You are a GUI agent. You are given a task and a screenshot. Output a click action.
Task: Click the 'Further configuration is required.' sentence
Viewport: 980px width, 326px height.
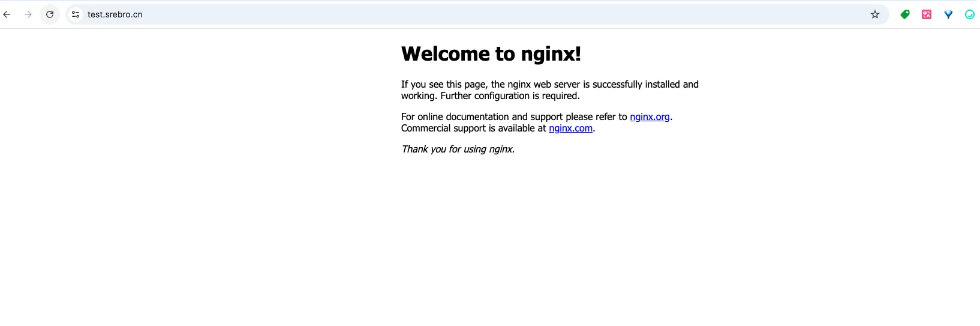(x=510, y=96)
